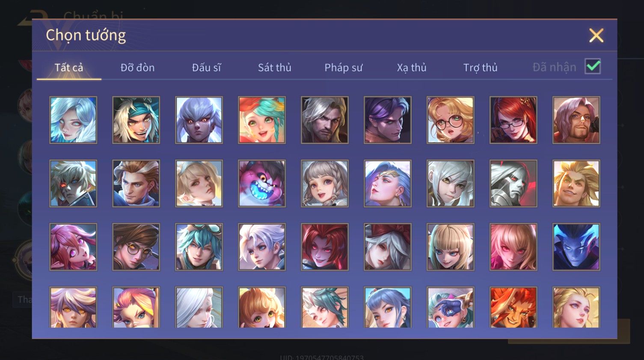Switch to the Đỡ đòn tab
Viewport: 644px width, 360px height.
[x=137, y=68]
